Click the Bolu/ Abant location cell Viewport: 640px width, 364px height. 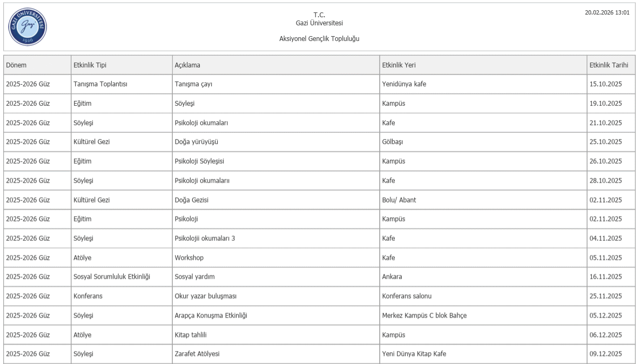[x=399, y=200]
